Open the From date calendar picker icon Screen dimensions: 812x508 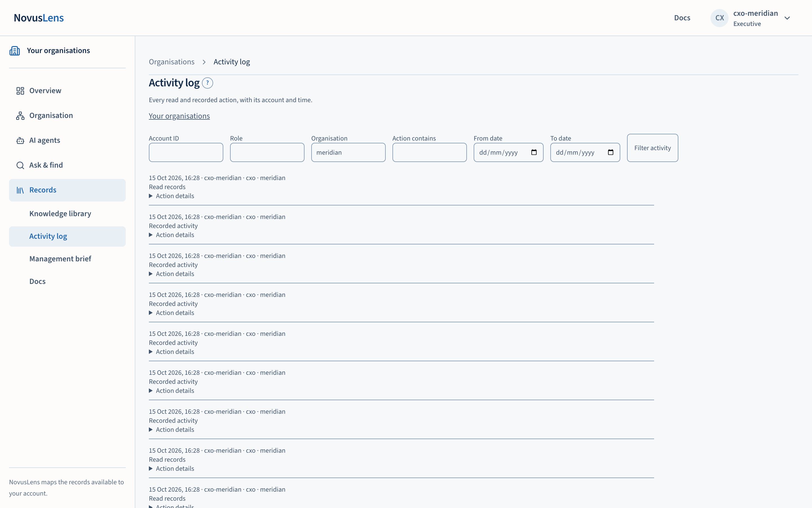pos(534,152)
